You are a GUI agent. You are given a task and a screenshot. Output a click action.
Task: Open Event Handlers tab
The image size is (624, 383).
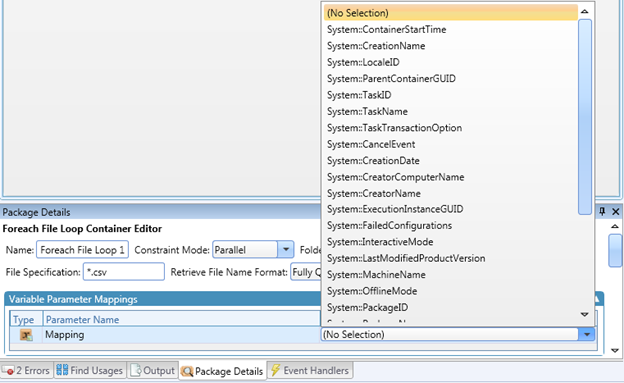tap(310, 370)
